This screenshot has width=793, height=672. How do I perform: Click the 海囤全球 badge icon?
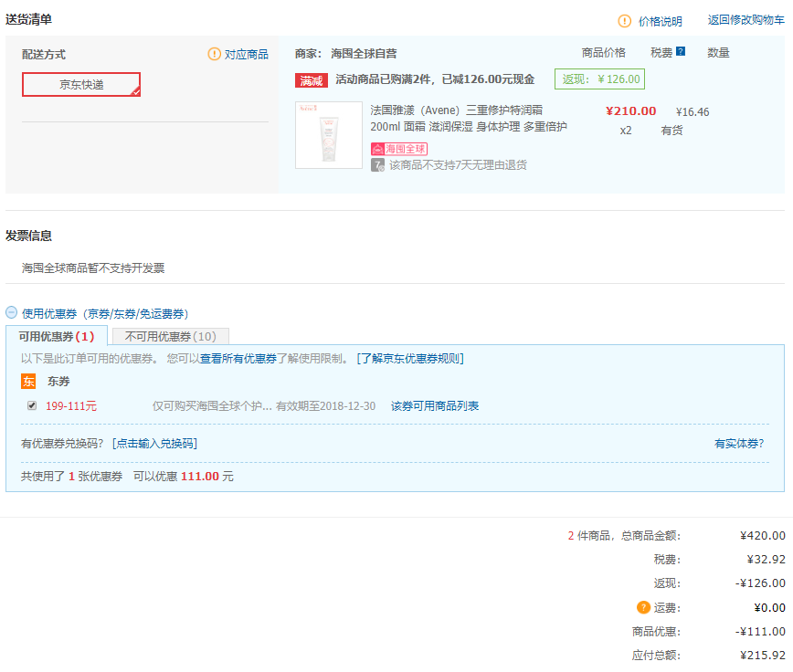coord(399,149)
